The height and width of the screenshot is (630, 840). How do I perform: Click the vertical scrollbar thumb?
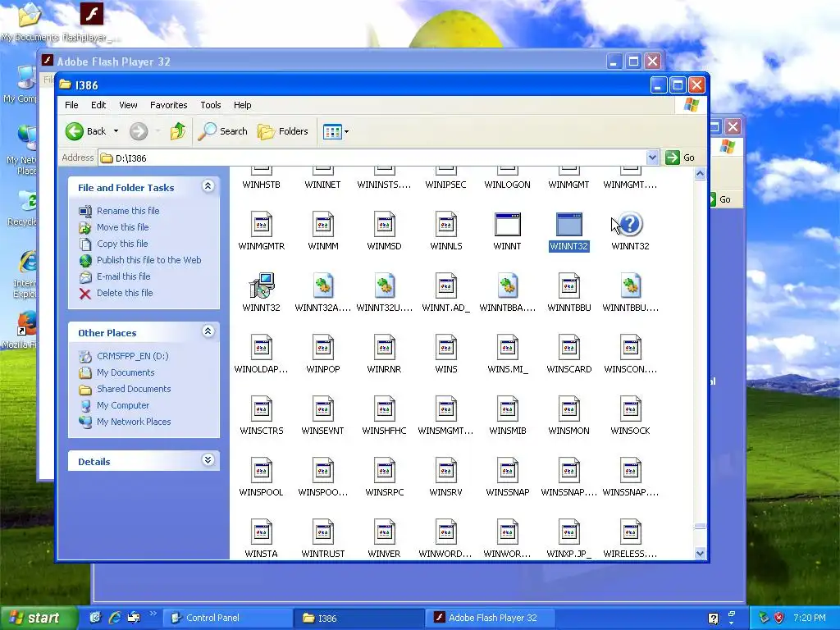(x=700, y=526)
